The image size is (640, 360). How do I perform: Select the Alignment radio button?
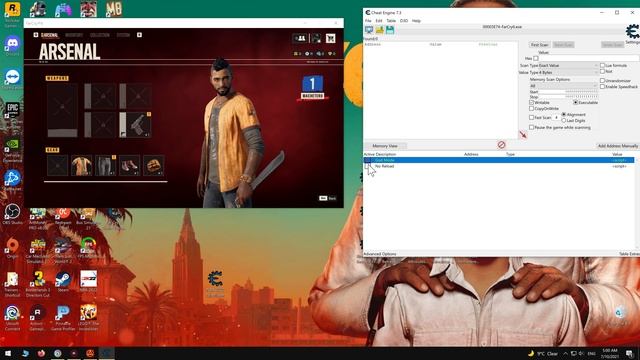[x=564, y=115]
